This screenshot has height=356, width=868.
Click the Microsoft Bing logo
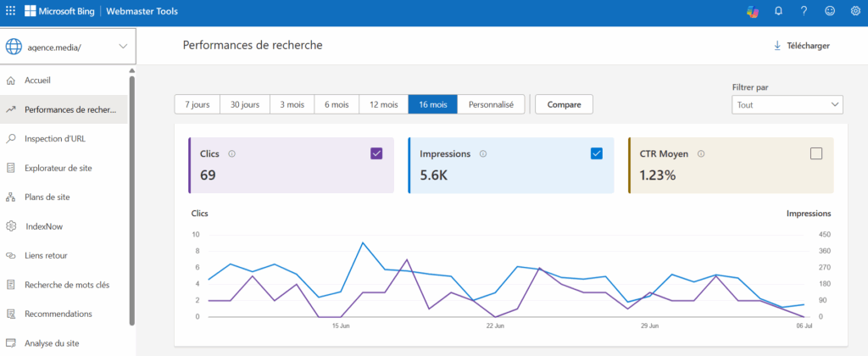point(59,11)
